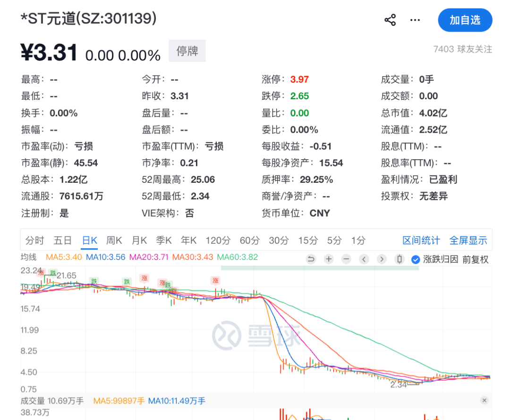Viewport: 510px width, 420px height.
Task: Show the 60分 interval chart
Action: (x=249, y=240)
